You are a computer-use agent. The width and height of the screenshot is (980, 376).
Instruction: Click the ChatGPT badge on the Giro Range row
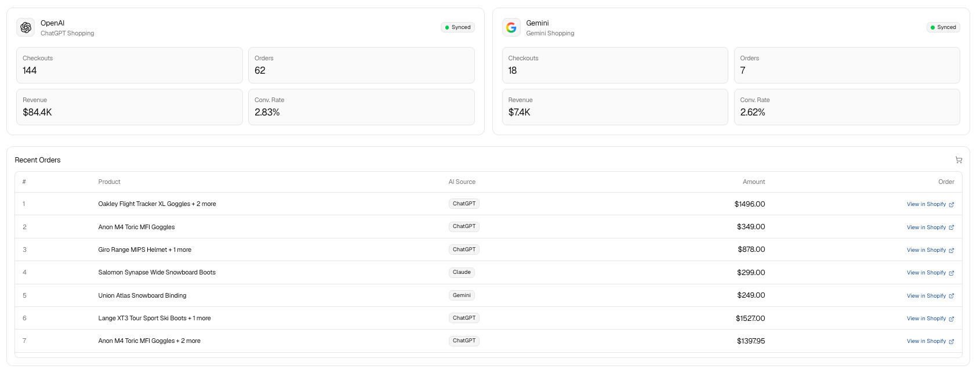pyautogui.click(x=464, y=250)
